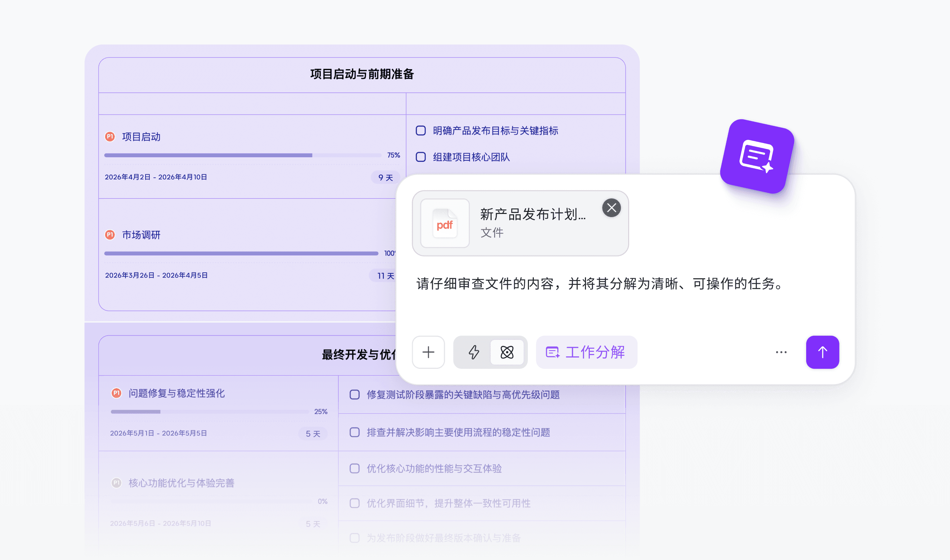
Task: Check 为发布阶段做好最终版本确认与准备 checkbox
Action: [x=355, y=538]
